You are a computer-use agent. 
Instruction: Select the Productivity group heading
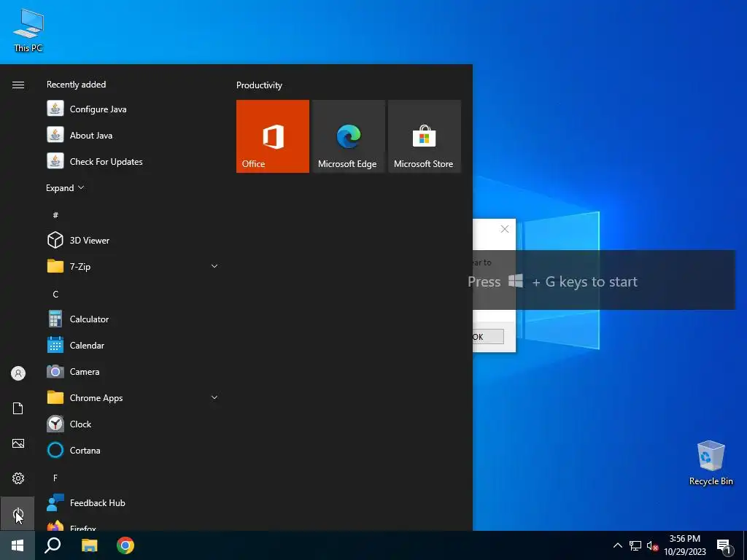click(x=259, y=85)
